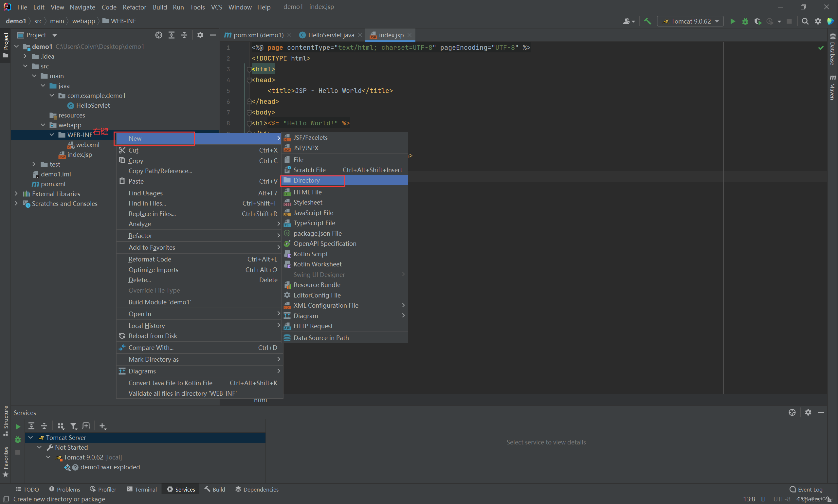Viewport: 838px width, 504px height.
Task: Click the green Run button in toolbar
Action: [x=732, y=21]
